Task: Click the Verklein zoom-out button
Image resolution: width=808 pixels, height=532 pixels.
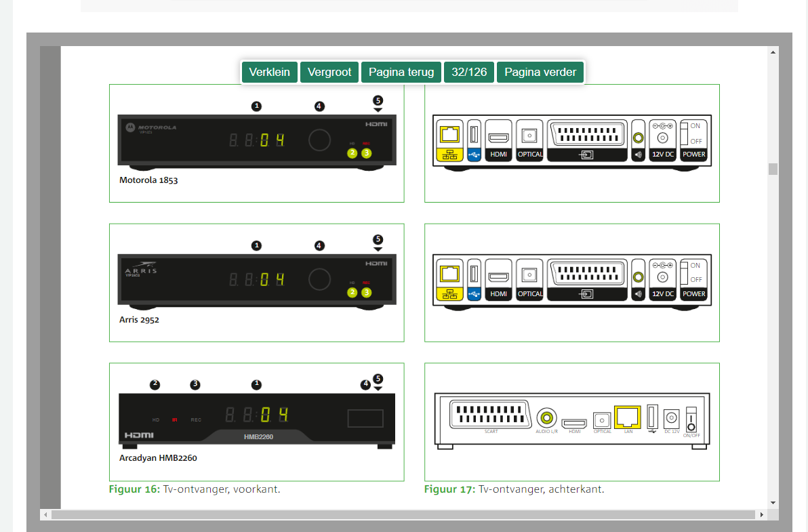Action: point(269,72)
